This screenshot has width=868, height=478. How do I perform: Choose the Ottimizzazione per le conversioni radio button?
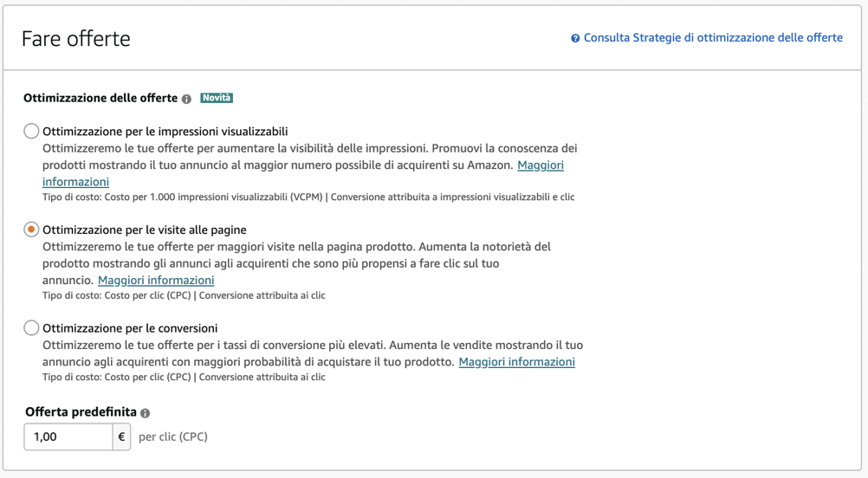tap(31, 328)
